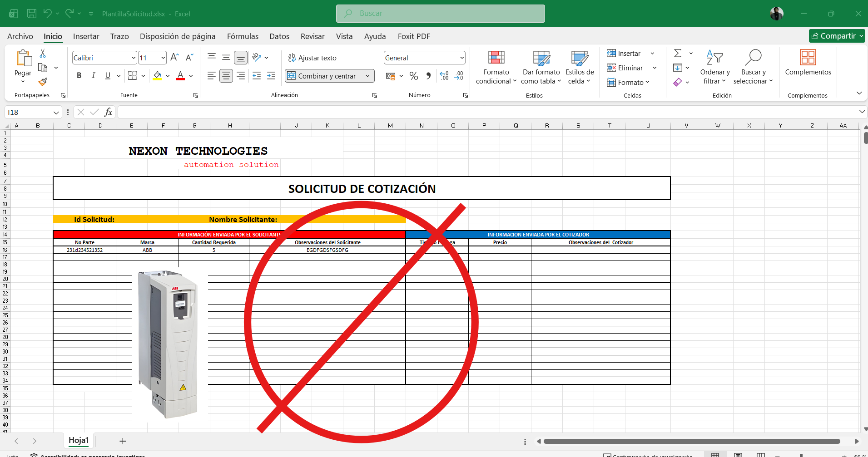The height and width of the screenshot is (457, 868).
Task: Click the text orientation icon
Action: click(257, 57)
